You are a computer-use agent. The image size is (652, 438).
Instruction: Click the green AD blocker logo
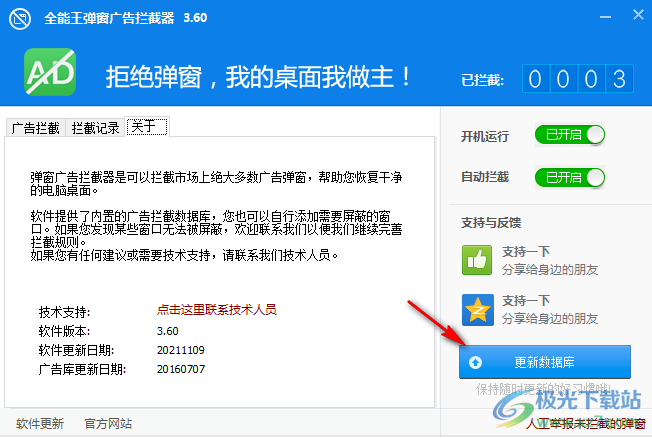coord(50,72)
